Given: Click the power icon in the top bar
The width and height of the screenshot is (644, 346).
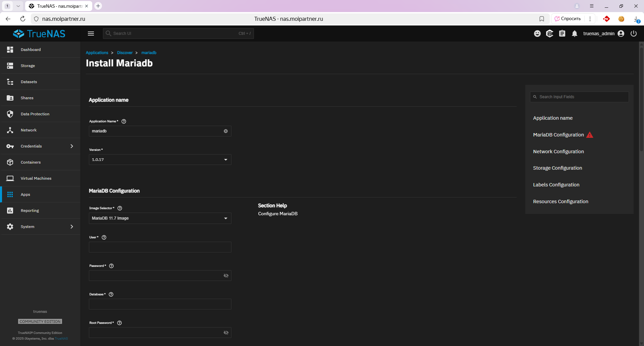Looking at the screenshot, I should 633,34.
